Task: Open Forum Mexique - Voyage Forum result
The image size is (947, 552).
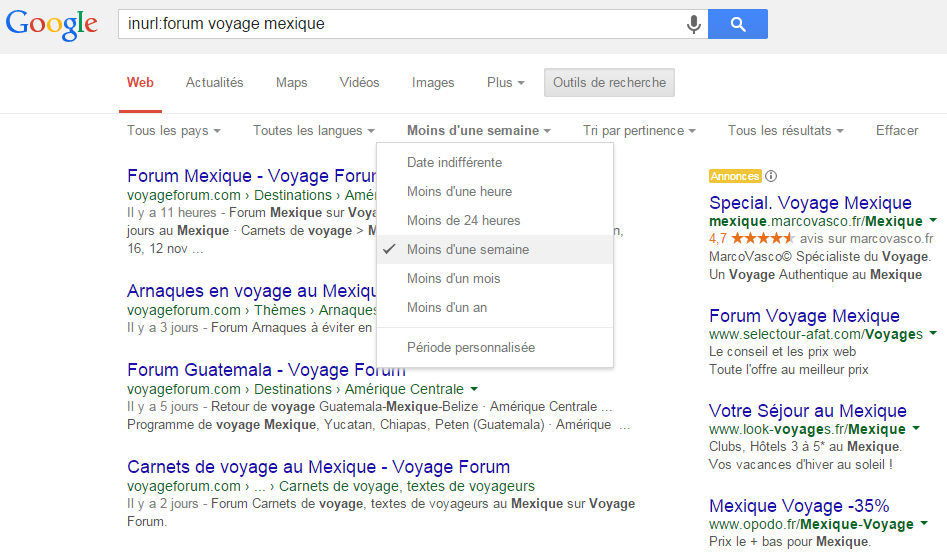Action: coord(251,176)
